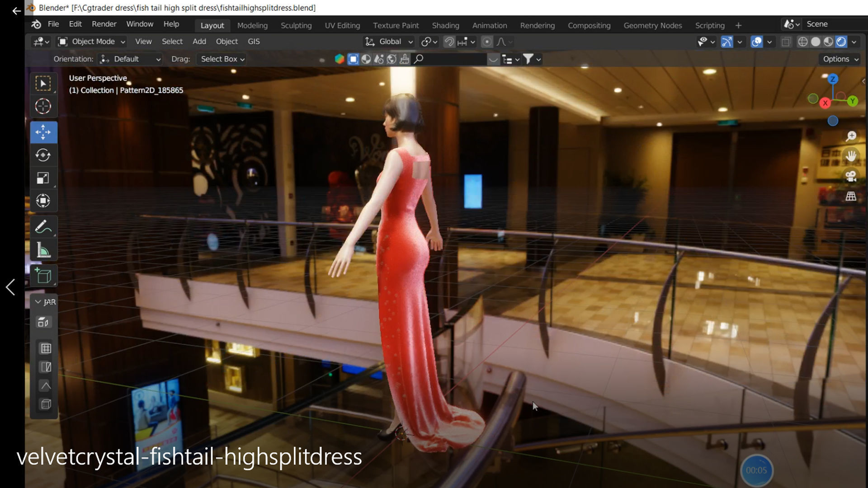This screenshot has width=868, height=488.
Task: Open the overlays options arrow
Action: (769, 42)
